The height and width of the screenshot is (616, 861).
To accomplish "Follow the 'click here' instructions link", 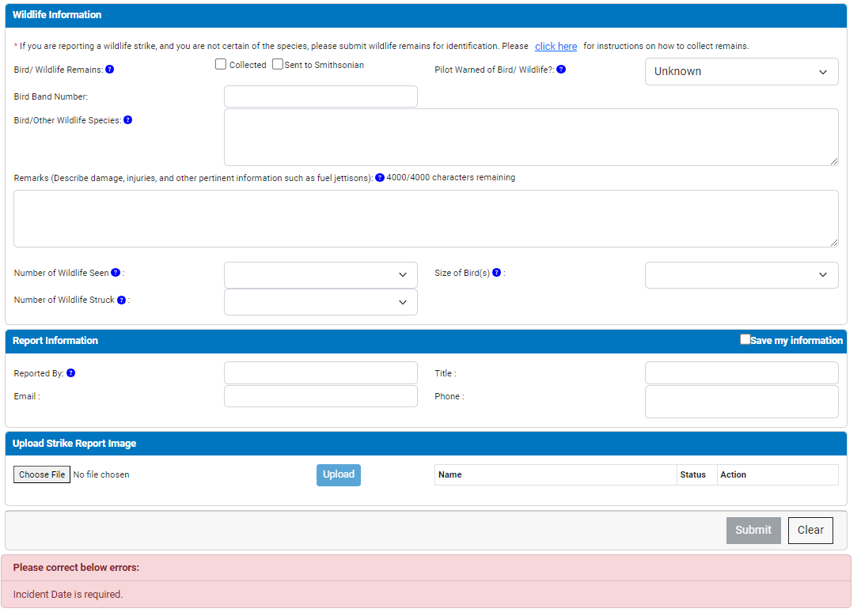I will (556, 46).
